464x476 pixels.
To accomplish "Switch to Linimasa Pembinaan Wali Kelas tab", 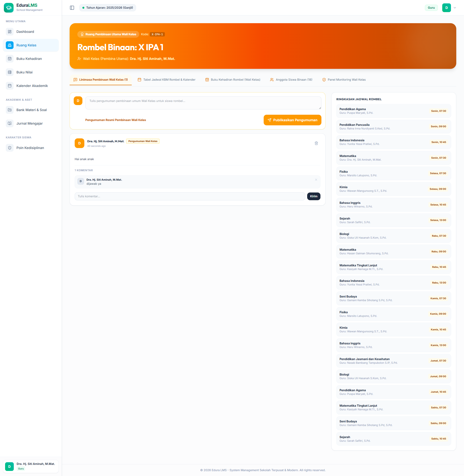I will tap(101, 80).
